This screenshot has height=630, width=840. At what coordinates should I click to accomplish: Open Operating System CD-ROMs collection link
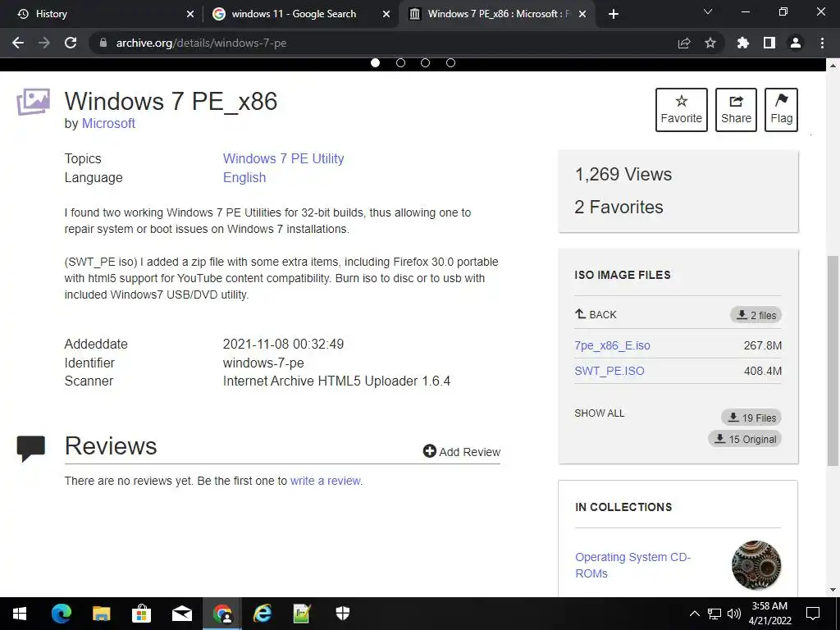632,565
